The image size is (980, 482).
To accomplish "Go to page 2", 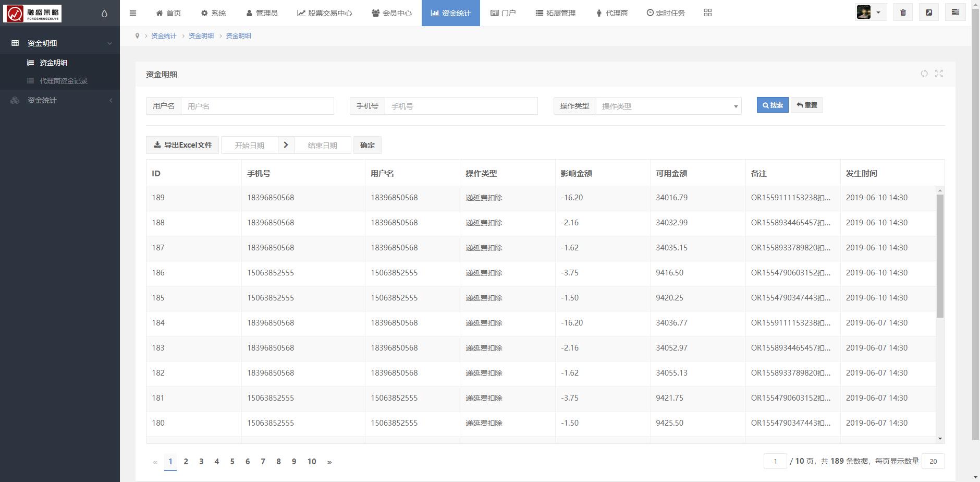I will pos(186,462).
